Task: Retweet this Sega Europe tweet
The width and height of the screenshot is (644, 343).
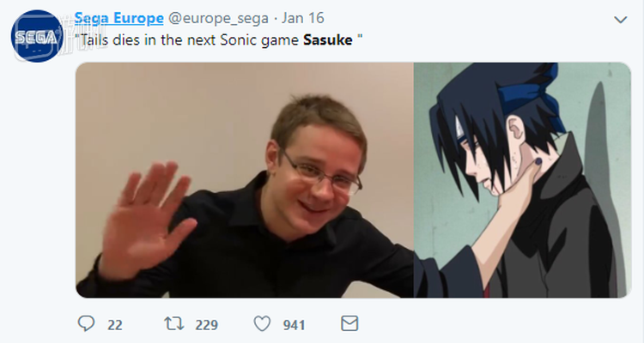Action: tap(174, 324)
